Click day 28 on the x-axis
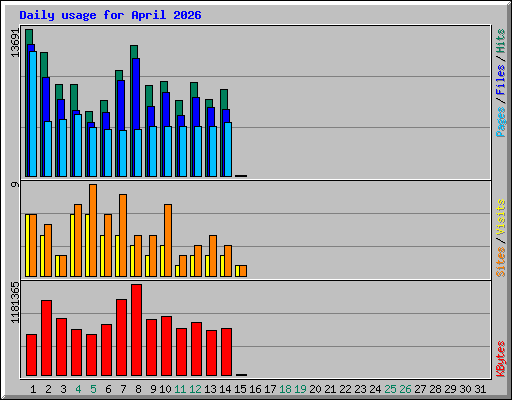 pyautogui.click(x=435, y=389)
